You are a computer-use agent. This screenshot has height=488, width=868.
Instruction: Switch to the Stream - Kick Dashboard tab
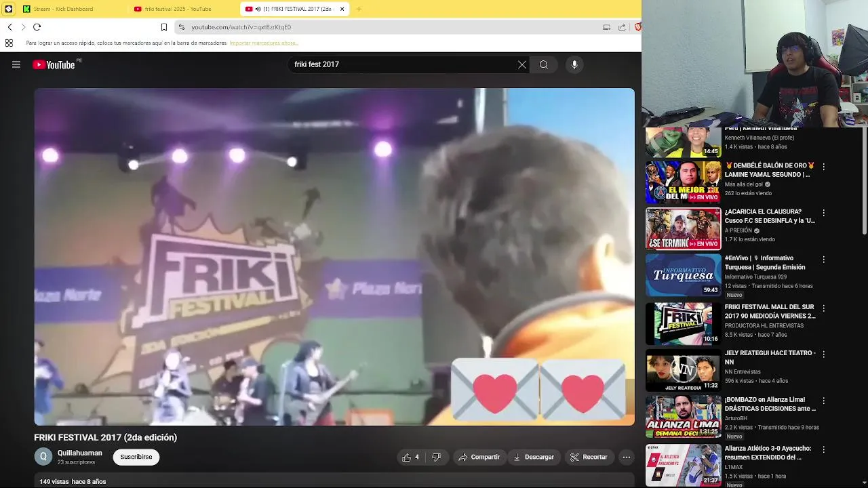pos(71,9)
